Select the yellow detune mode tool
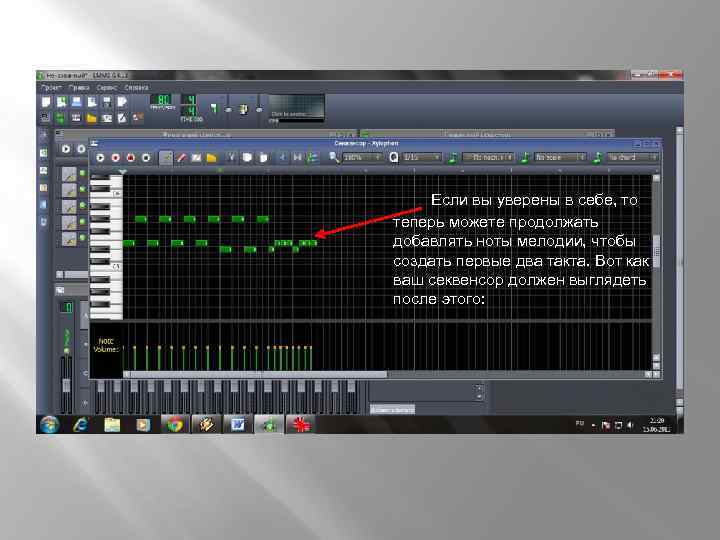 pyautogui.click(x=211, y=158)
